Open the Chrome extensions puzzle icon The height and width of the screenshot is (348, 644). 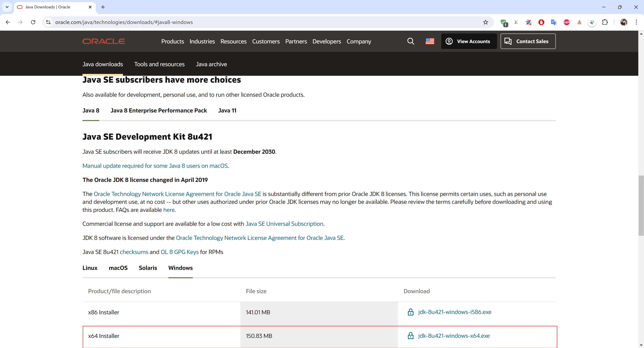[x=605, y=22]
